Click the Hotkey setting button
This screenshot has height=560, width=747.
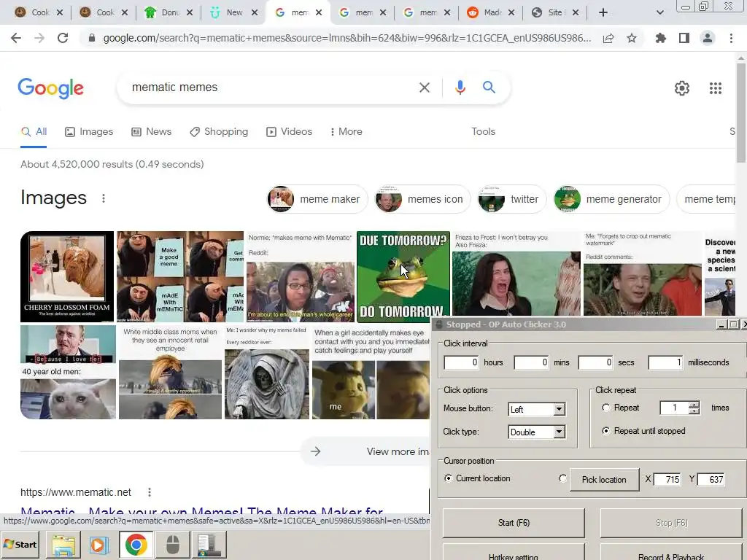[x=514, y=553]
